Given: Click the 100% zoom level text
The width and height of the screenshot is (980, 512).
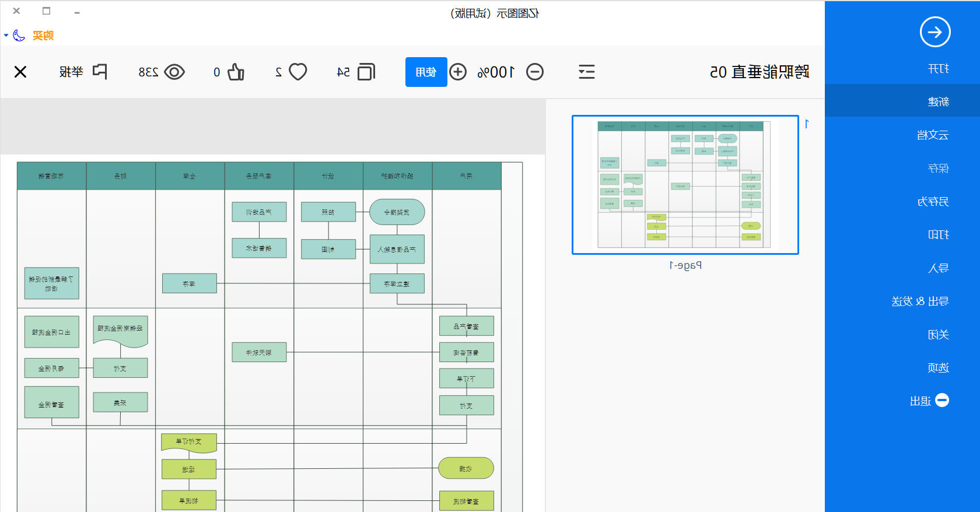Looking at the screenshot, I should 496,72.
